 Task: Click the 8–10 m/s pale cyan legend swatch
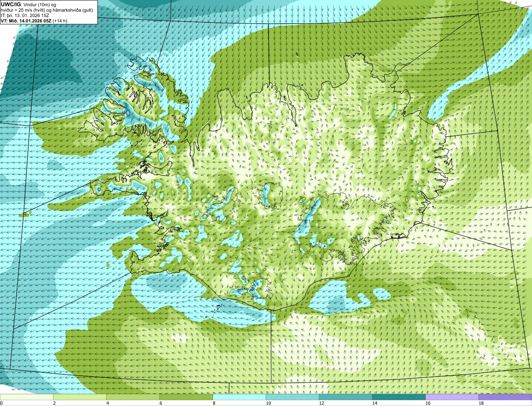point(239,397)
